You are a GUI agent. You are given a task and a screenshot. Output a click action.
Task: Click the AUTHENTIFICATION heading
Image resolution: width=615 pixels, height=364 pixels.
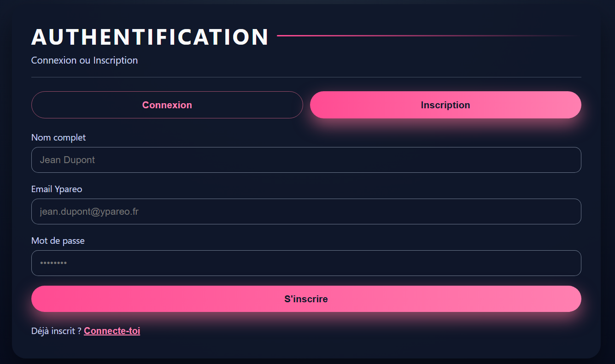click(150, 37)
